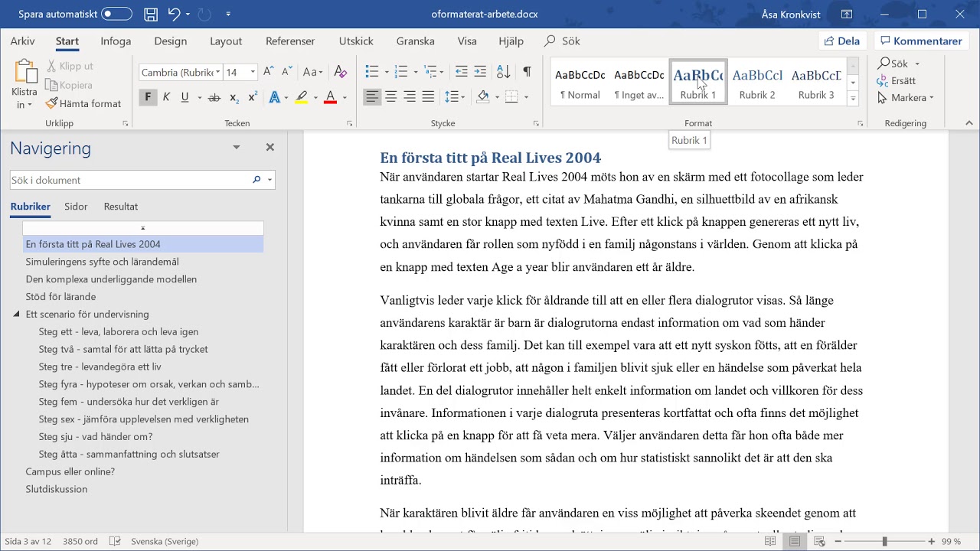
Task: Open the Kommentarer button
Action: [x=922, y=41]
